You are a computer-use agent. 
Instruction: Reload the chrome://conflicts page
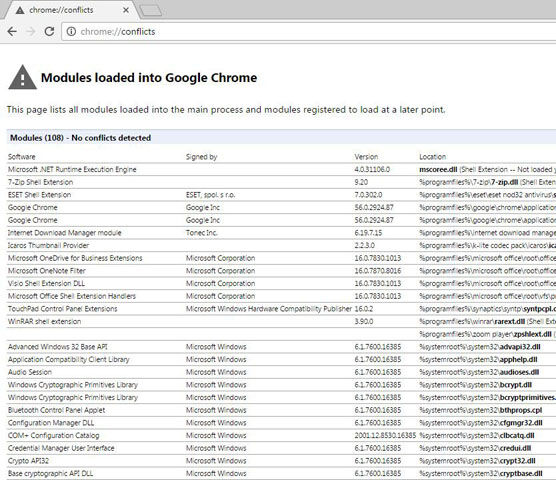49,32
